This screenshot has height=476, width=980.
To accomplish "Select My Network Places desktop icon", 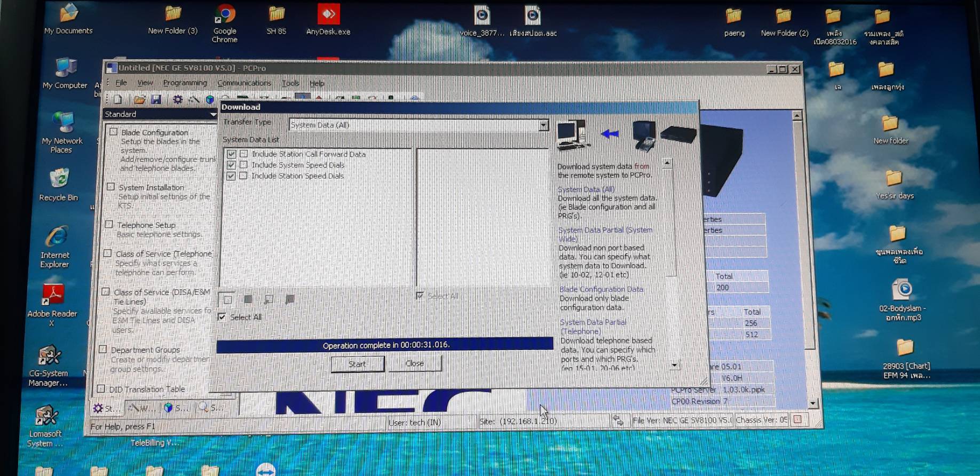I will pyautogui.click(x=62, y=133).
